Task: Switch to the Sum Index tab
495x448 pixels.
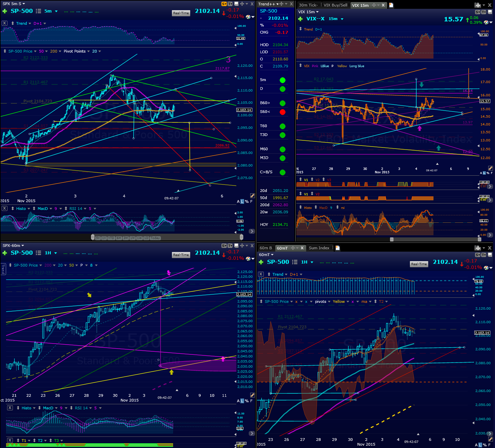Action: (319, 248)
